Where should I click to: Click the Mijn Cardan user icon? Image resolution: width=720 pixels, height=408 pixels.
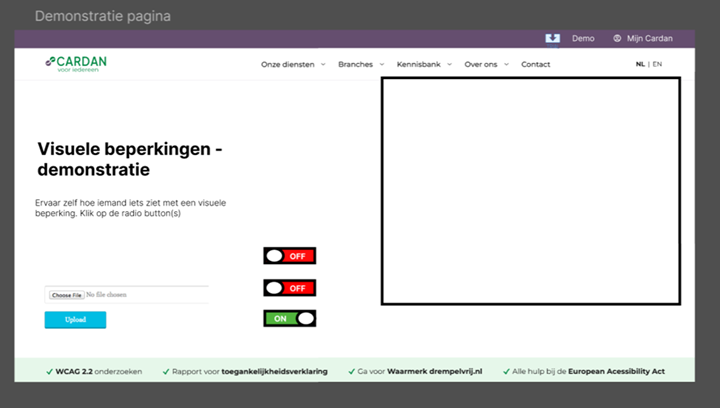pos(617,38)
